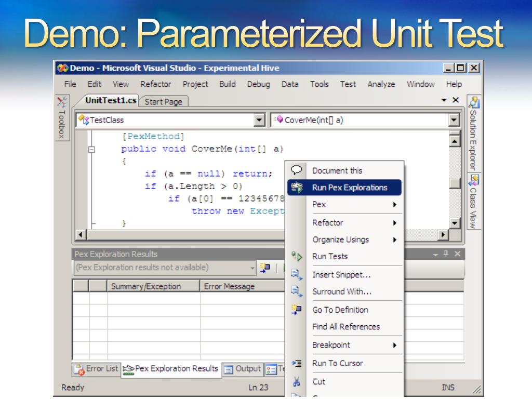Click the Error List tab icon

[x=79, y=369]
